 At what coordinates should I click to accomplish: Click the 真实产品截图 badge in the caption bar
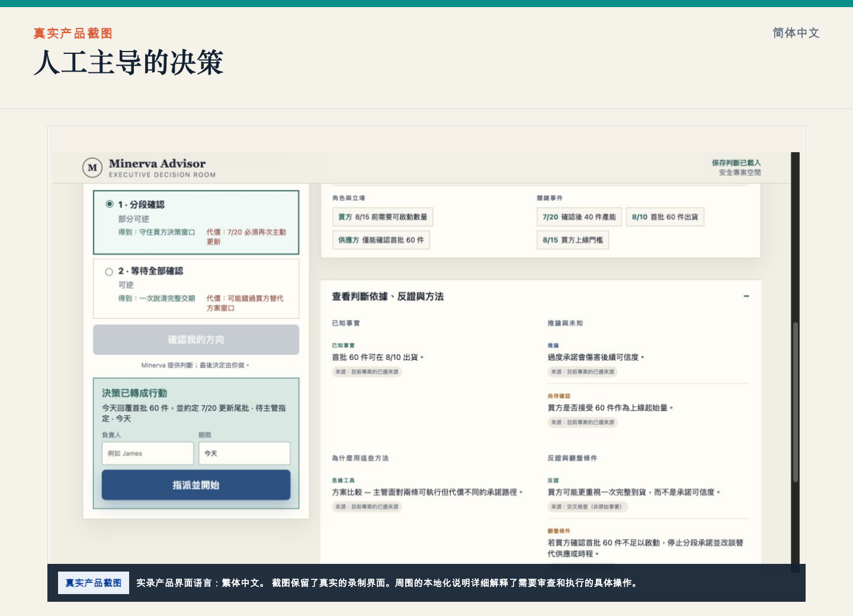(94, 583)
